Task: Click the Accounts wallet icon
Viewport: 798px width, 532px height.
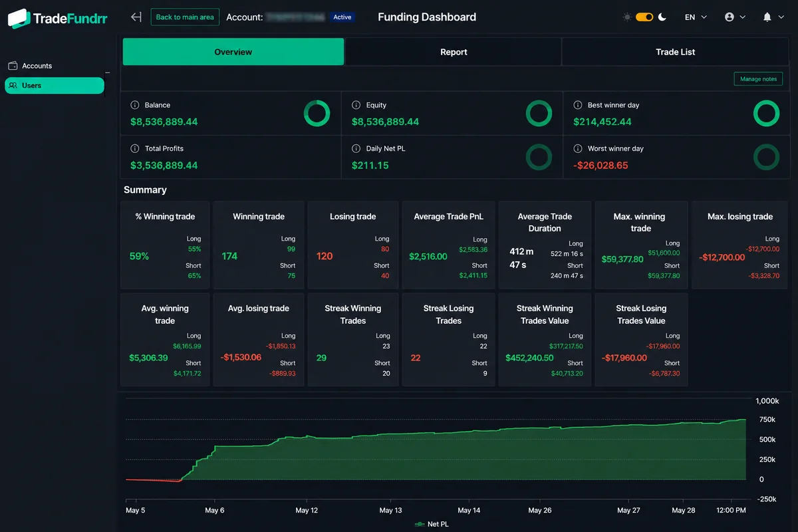Action: pyautogui.click(x=13, y=66)
